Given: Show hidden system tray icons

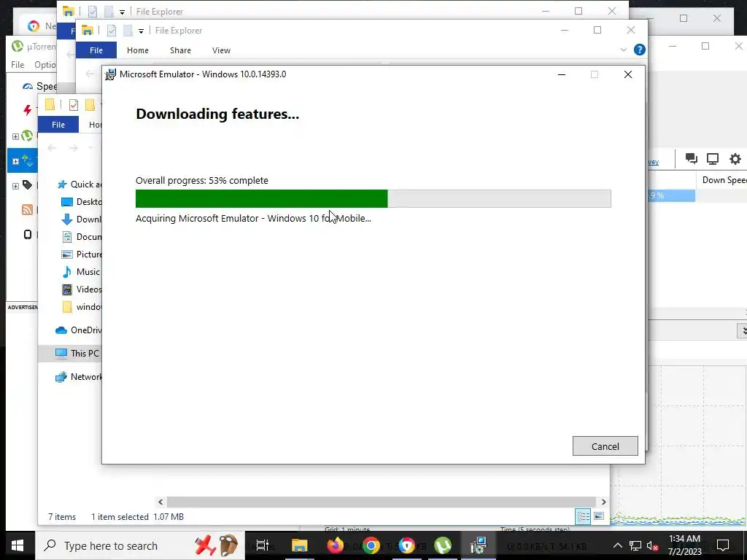Looking at the screenshot, I should [617, 545].
